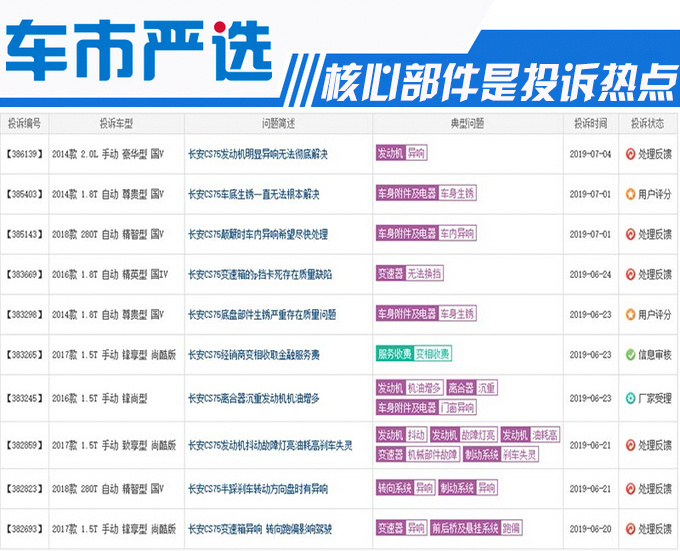Click the 投诉时间 column header

click(591, 124)
